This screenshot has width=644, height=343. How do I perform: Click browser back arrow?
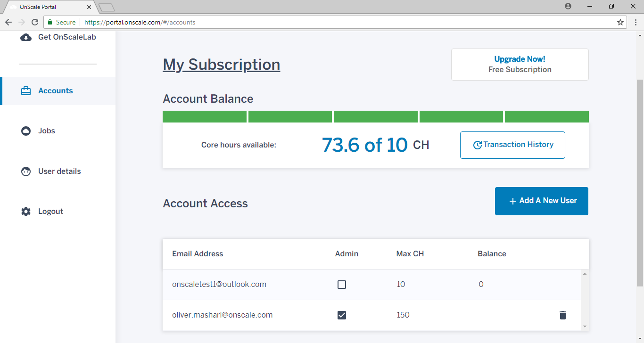(8, 22)
